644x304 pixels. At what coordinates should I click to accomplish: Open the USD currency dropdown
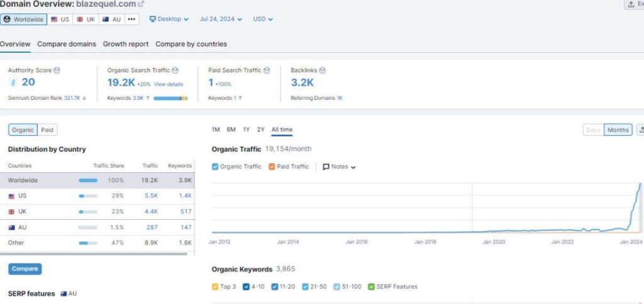pos(263,19)
